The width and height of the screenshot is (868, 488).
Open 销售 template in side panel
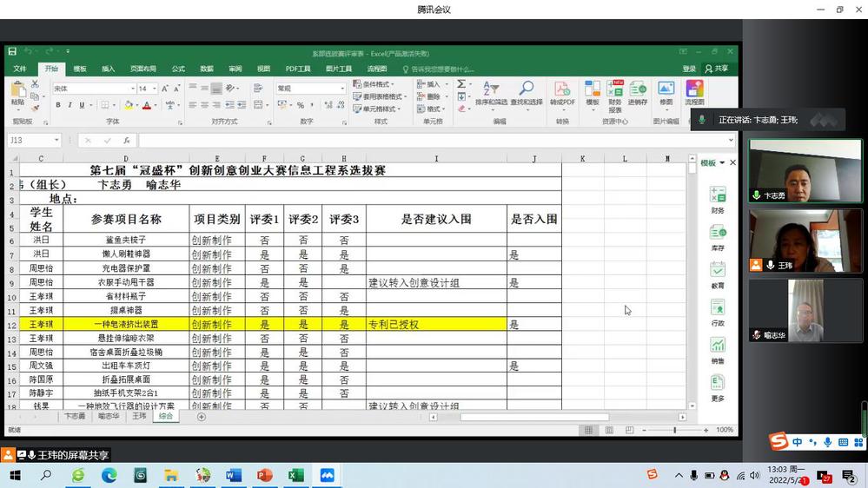coord(718,350)
